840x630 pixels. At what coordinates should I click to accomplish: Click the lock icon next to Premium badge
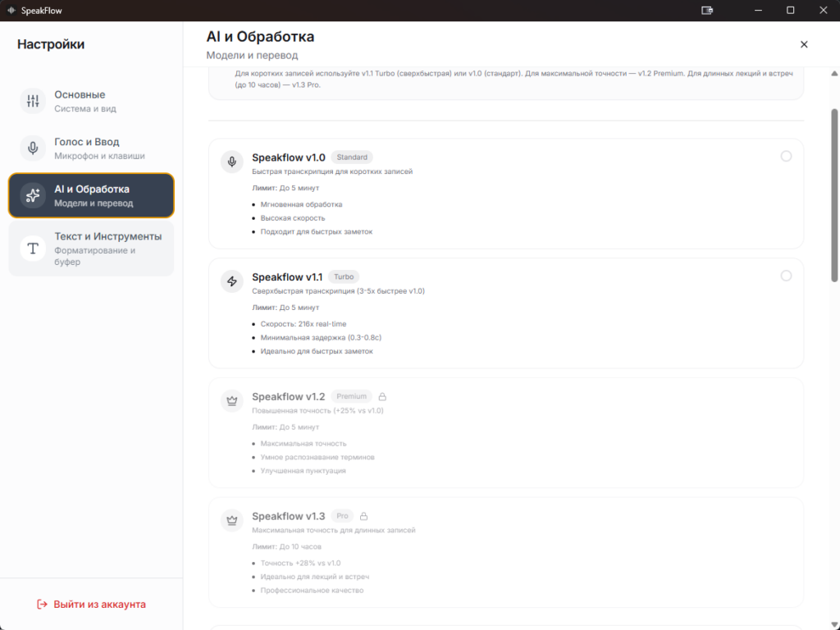[x=382, y=396]
